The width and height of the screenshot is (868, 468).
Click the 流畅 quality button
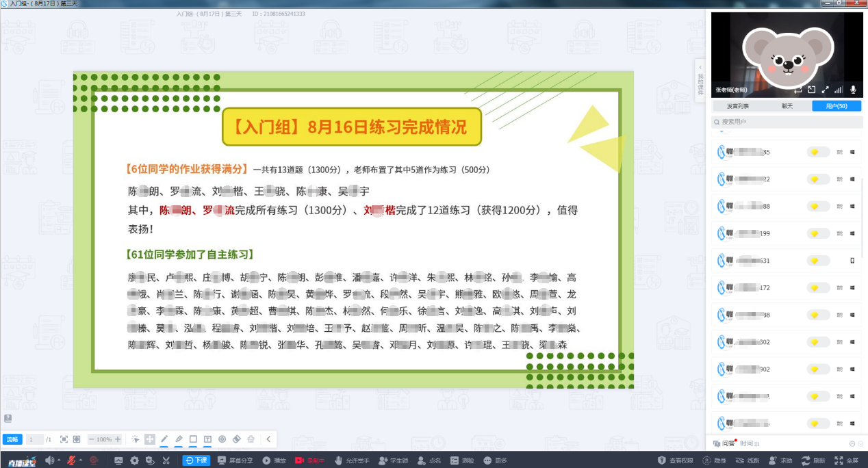coord(12,439)
